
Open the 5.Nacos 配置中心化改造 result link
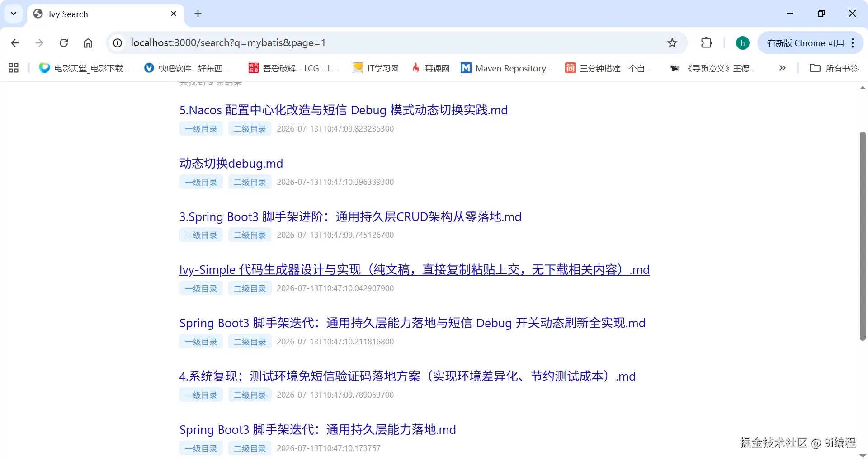pyautogui.click(x=344, y=110)
